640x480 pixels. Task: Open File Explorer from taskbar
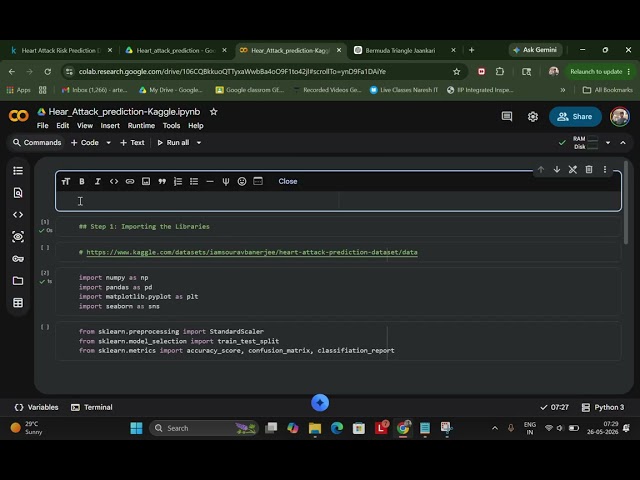(x=315, y=428)
